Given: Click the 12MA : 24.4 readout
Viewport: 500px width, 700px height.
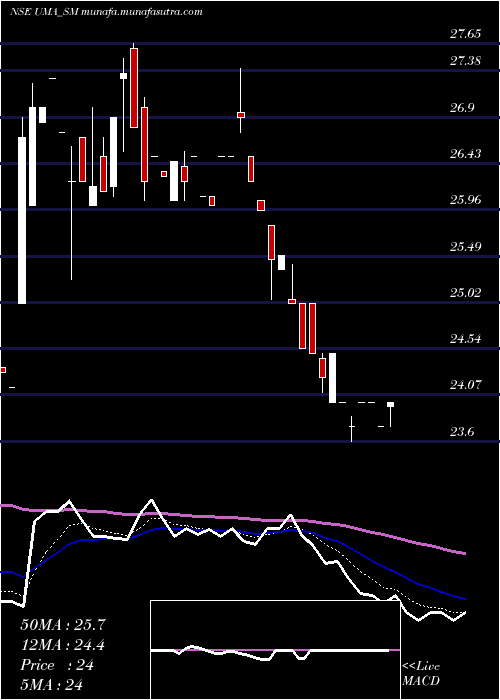Looking at the screenshot, I should tap(62, 645).
